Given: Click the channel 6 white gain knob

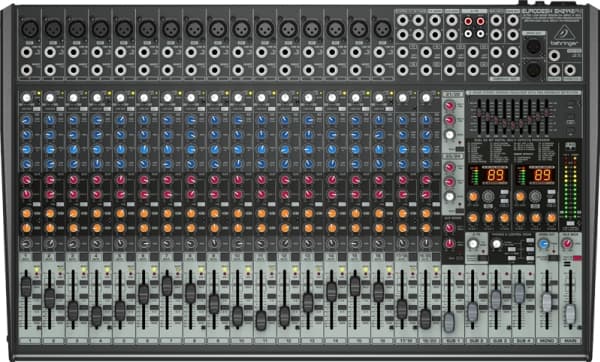Looking at the screenshot, I should point(144,98).
